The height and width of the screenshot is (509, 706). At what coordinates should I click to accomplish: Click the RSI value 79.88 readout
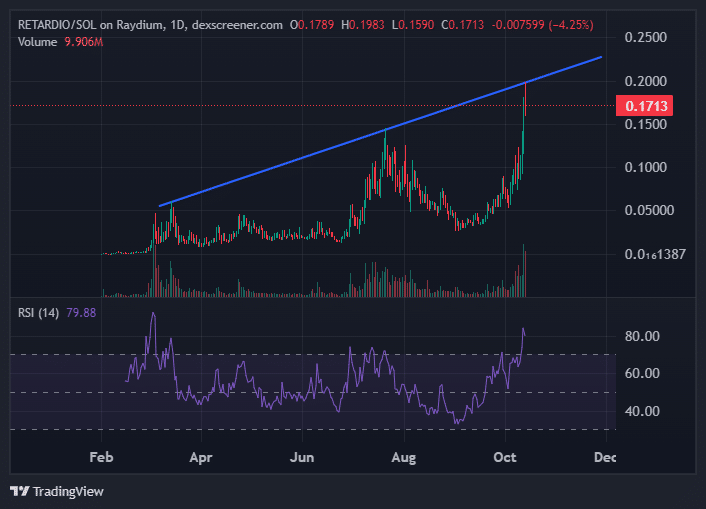coord(80,313)
